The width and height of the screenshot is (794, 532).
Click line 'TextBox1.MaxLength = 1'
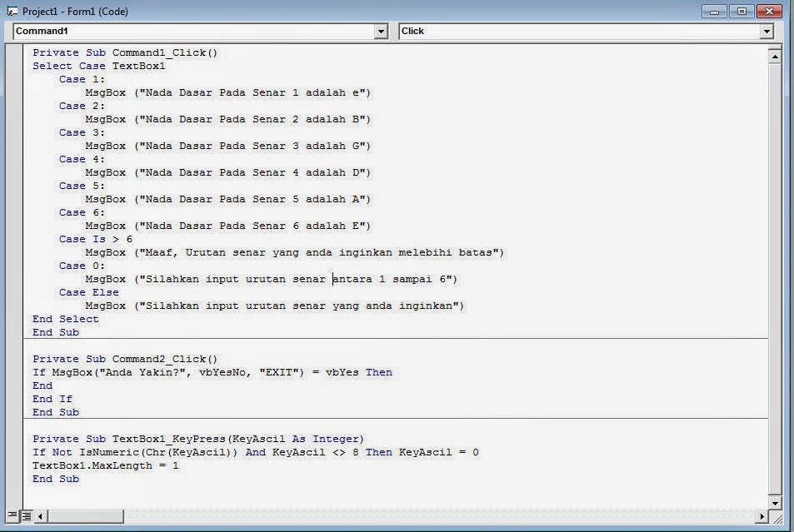point(105,465)
